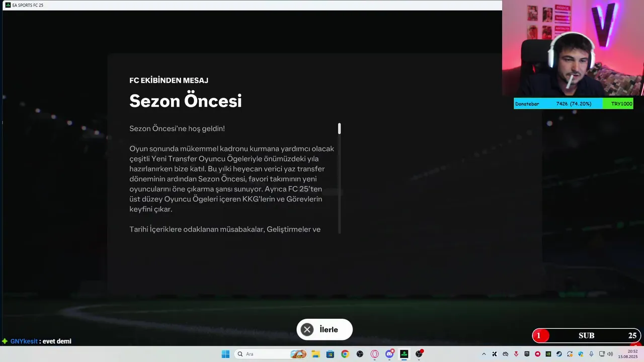644x362 pixels.
Task: Open the Steam tray icon
Action: click(559, 354)
